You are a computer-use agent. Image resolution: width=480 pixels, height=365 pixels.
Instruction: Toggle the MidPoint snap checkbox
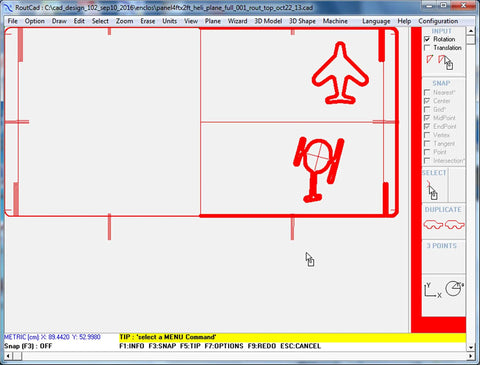pyautogui.click(x=427, y=118)
